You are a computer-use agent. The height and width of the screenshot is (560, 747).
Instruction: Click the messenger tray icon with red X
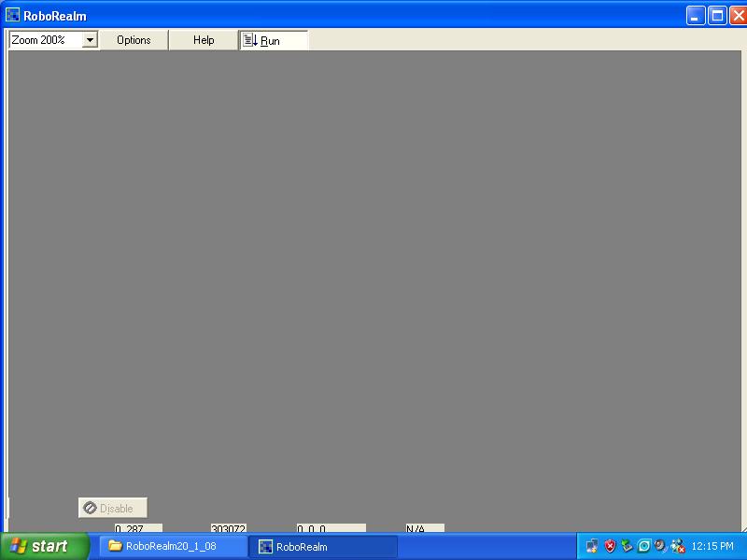click(x=678, y=546)
